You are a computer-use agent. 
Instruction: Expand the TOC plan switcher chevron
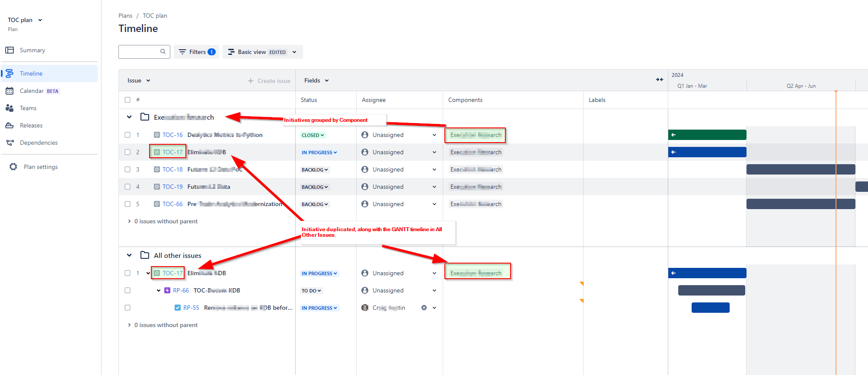[x=40, y=20]
